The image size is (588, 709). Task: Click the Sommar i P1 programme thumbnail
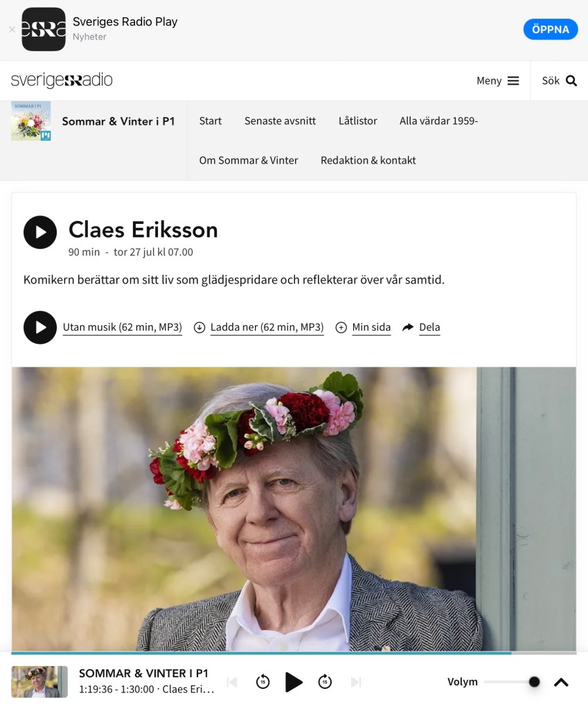(x=30, y=121)
